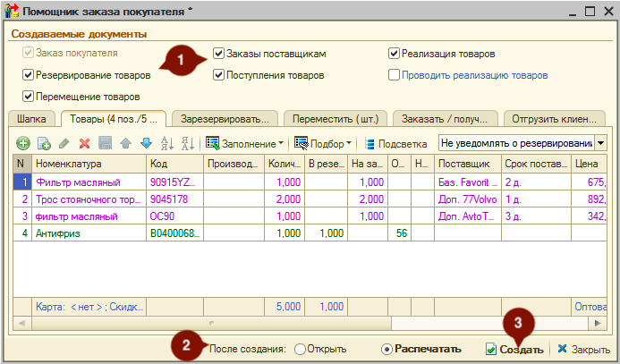Open the Переместить (шт.) tab
The image size is (620, 364).
point(335,119)
